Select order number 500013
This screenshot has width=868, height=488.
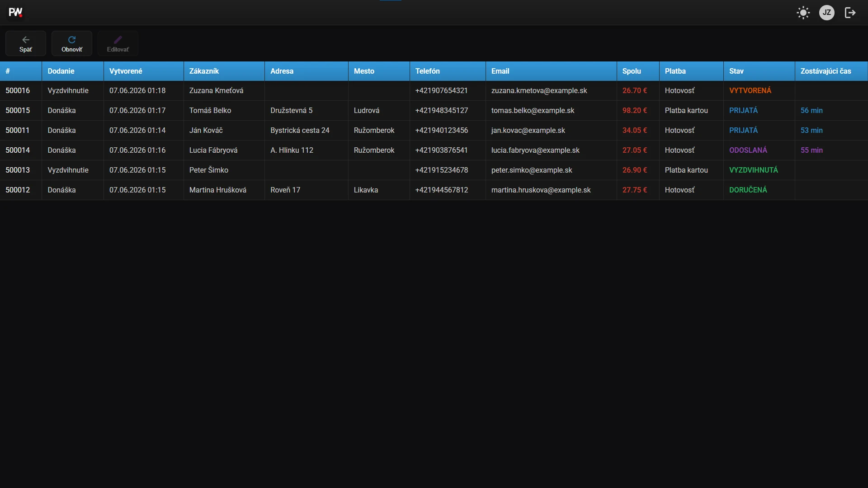point(18,170)
